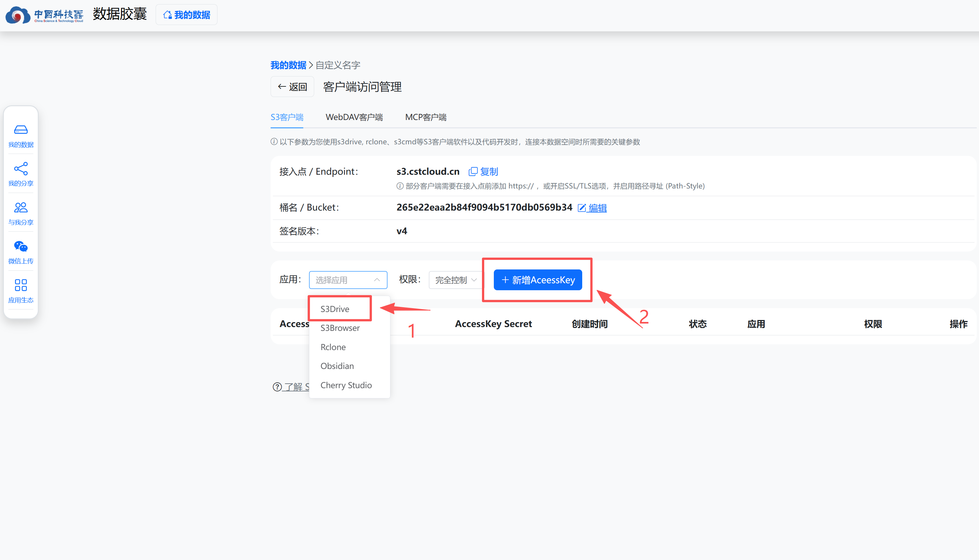Click the 了解 help link with question icon
Screen dimensions: 979x560
pyautogui.click(x=291, y=387)
